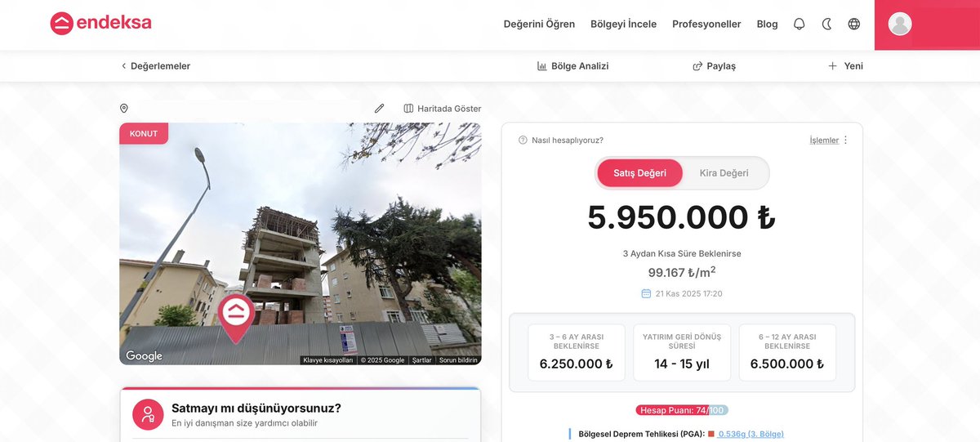
Task: Click Satmayı mı düşünüyorsunuz? heading
Action: pyautogui.click(x=256, y=408)
